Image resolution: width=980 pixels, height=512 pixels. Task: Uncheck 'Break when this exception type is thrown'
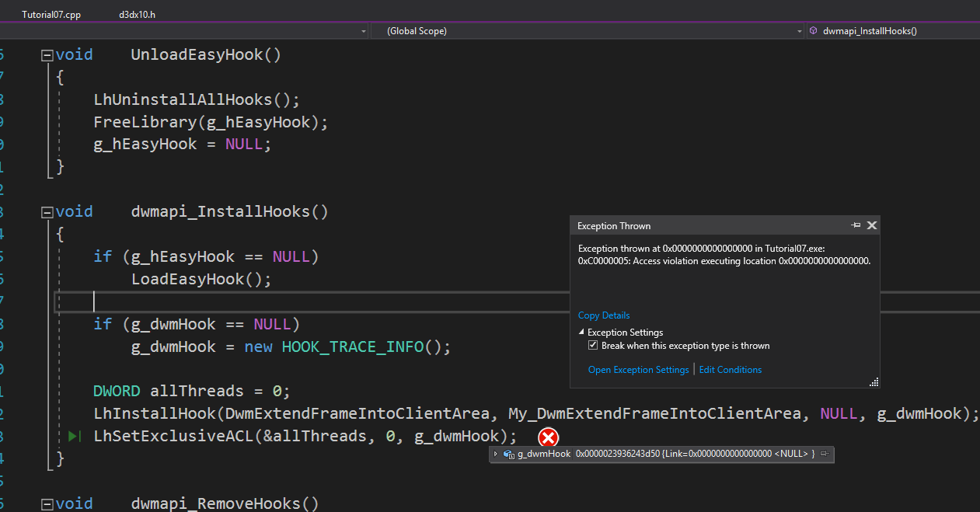click(x=594, y=346)
